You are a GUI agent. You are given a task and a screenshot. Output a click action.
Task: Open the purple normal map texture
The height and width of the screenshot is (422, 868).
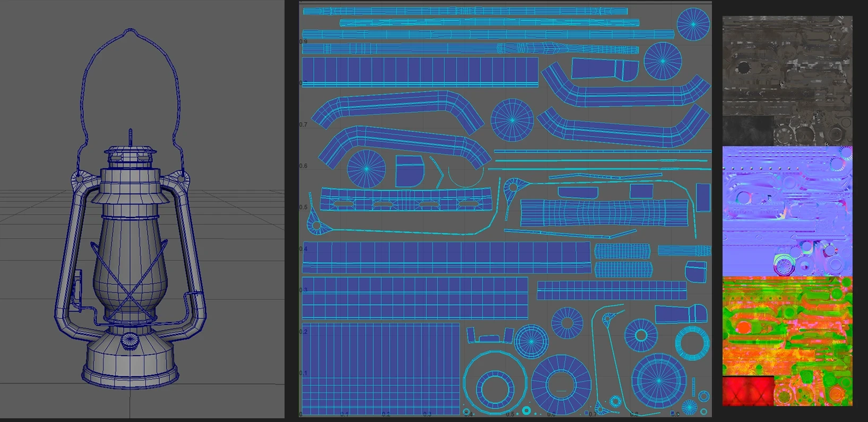(x=787, y=211)
